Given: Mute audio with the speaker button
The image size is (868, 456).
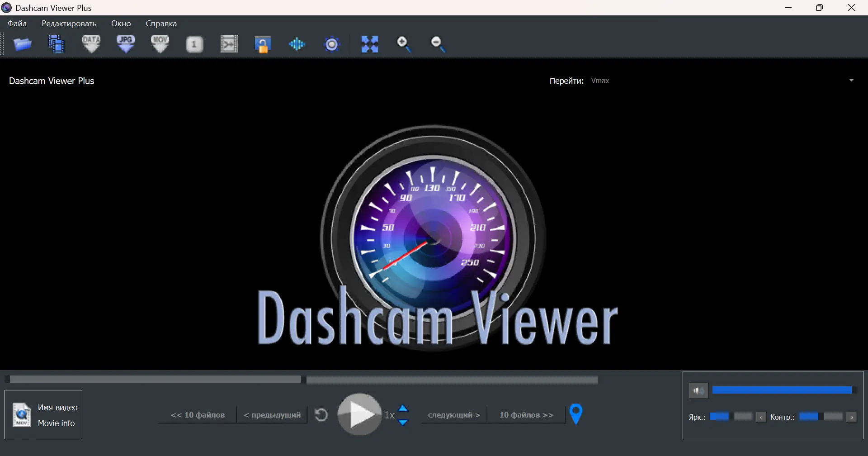Looking at the screenshot, I should coord(698,390).
